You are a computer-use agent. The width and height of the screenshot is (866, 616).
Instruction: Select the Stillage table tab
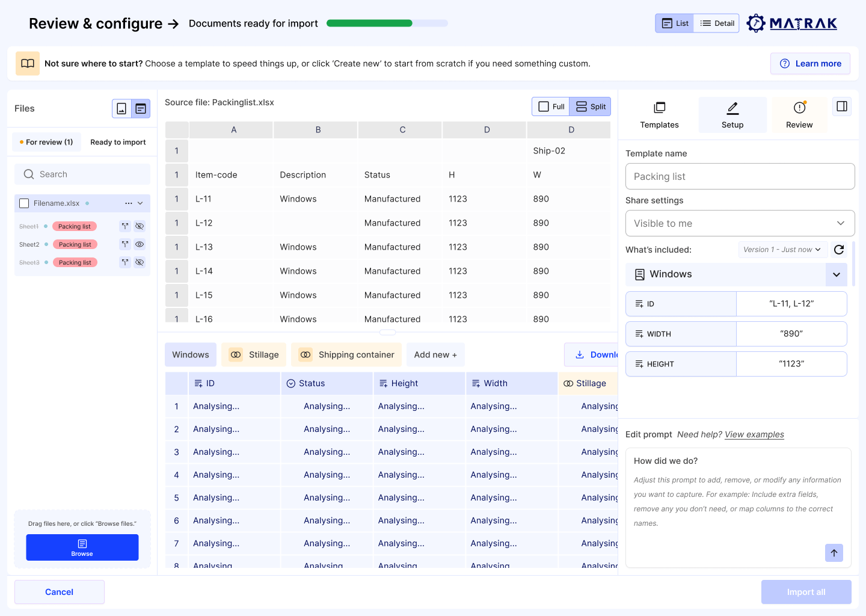click(x=254, y=355)
